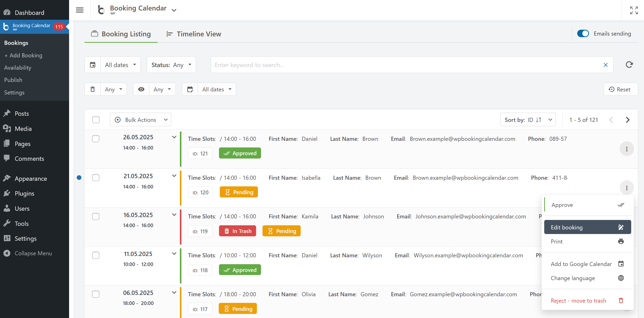Click the Pending badge of booking 117

(238, 309)
